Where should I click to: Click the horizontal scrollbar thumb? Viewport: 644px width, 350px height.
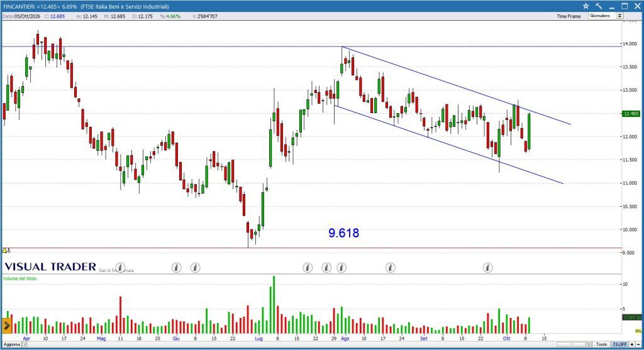tap(571, 344)
